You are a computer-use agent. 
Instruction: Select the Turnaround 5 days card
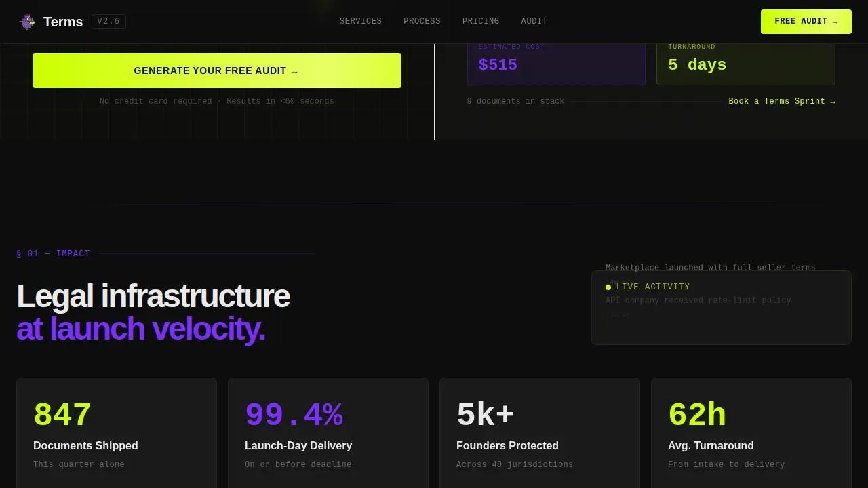(746, 62)
